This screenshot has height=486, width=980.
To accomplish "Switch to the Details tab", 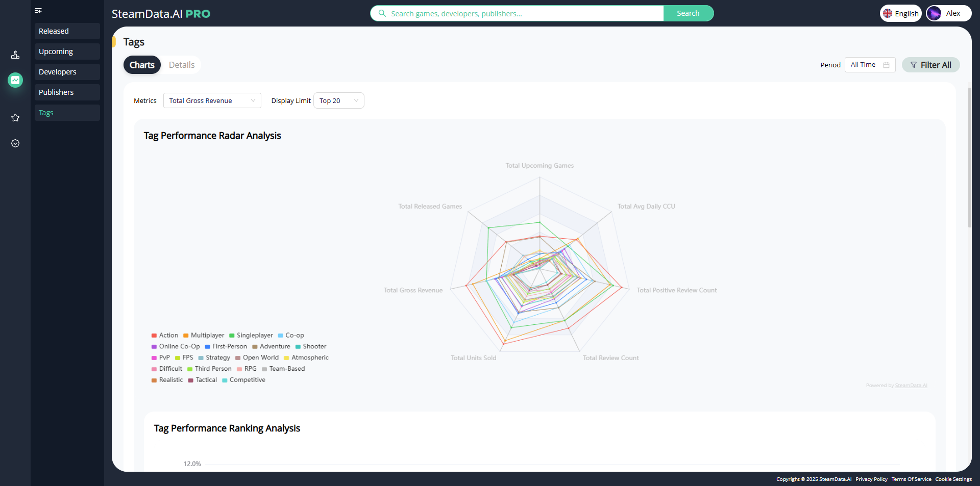I will tap(181, 65).
